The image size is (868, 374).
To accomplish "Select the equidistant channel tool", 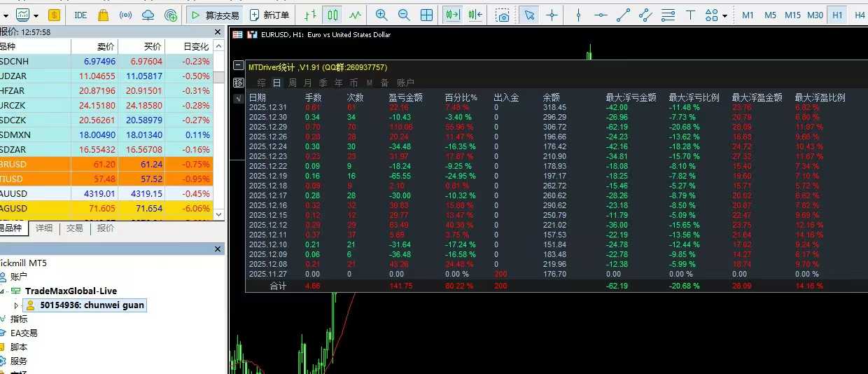I will click(645, 15).
